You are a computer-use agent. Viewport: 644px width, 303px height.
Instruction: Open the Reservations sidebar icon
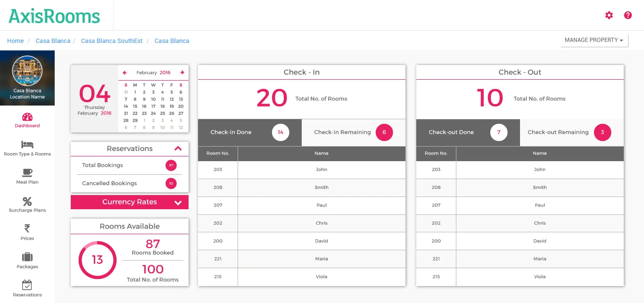point(27,288)
